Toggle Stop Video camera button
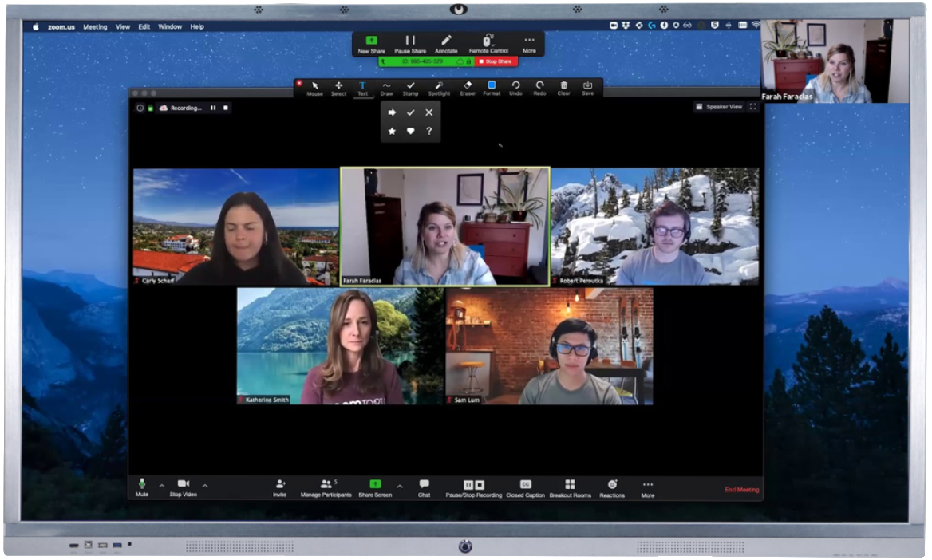 (x=183, y=485)
